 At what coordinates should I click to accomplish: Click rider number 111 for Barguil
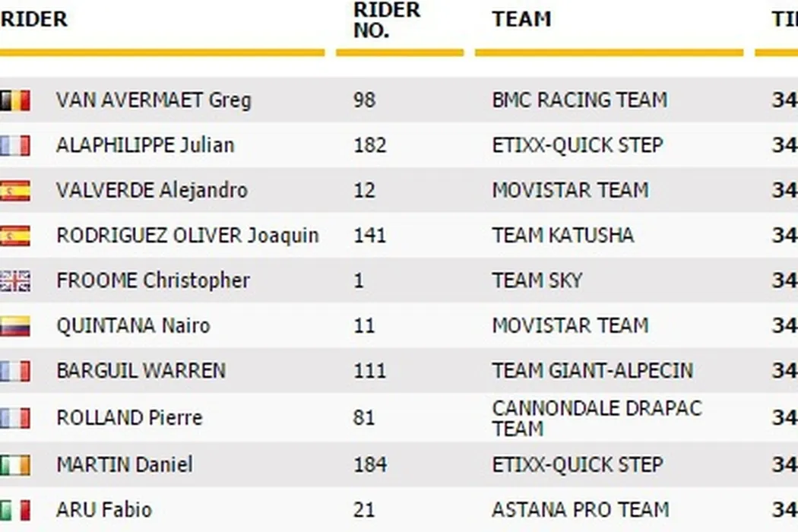coord(370,371)
